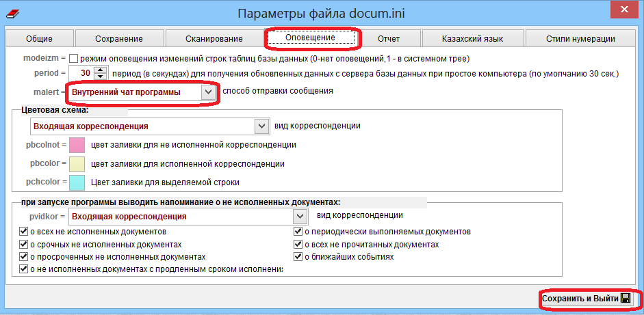Viewport: 644px width, 315px height.
Task: Select the Отчет tab
Action: 387,38
